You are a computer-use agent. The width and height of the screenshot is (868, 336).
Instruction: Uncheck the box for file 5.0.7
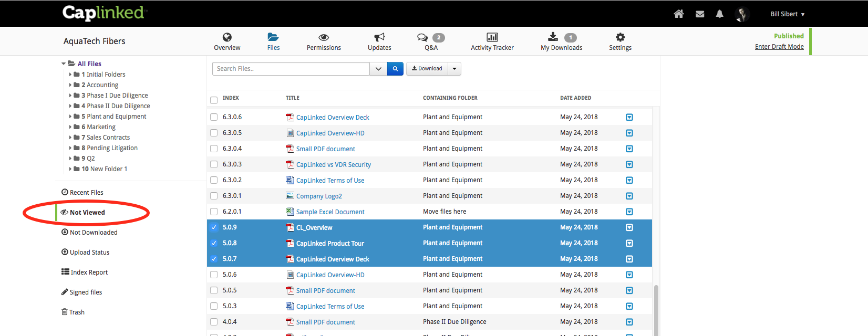[214, 259]
